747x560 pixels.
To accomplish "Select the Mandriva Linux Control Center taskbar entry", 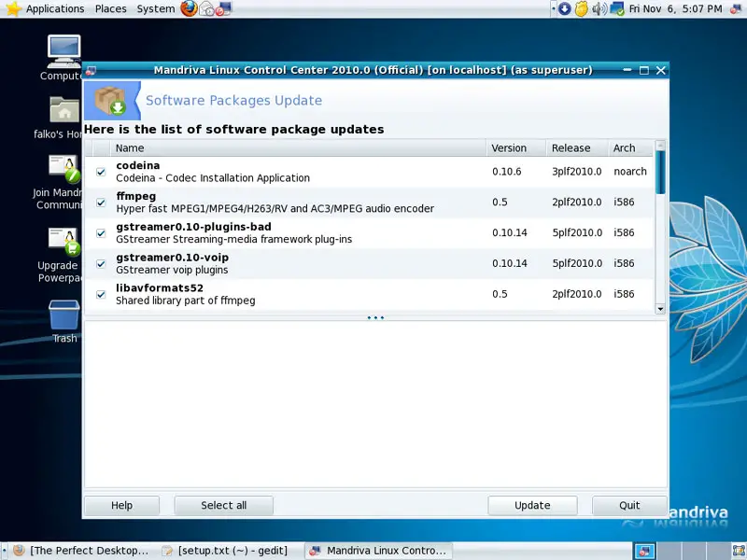I will coord(378,551).
